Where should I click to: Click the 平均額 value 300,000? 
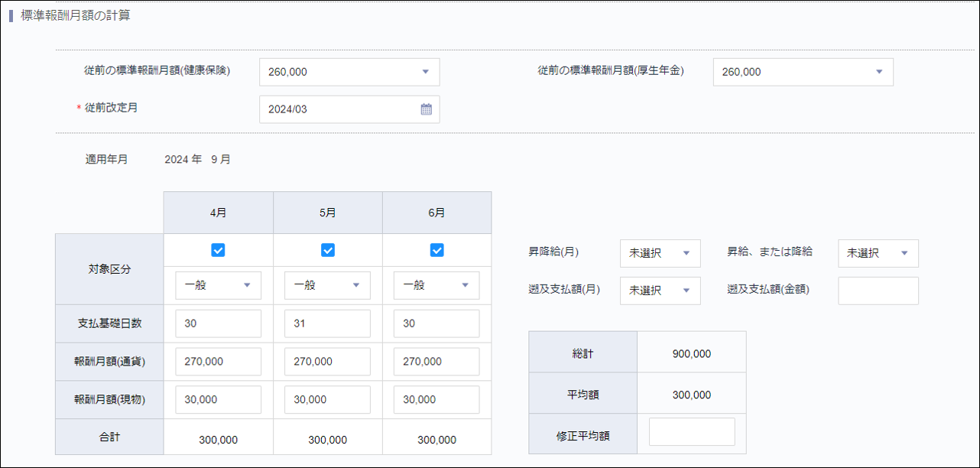pyautogui.click(x=692, y=395)
